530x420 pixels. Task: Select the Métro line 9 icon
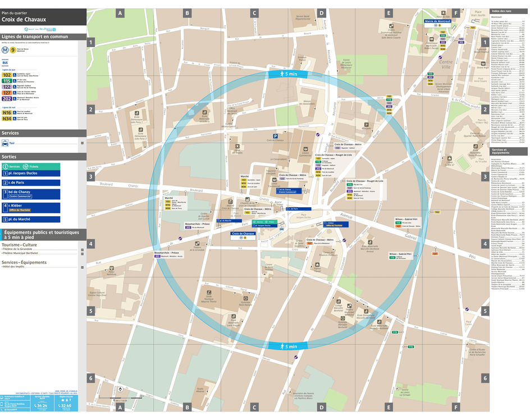pyautogui.click(x=13, y=49)
